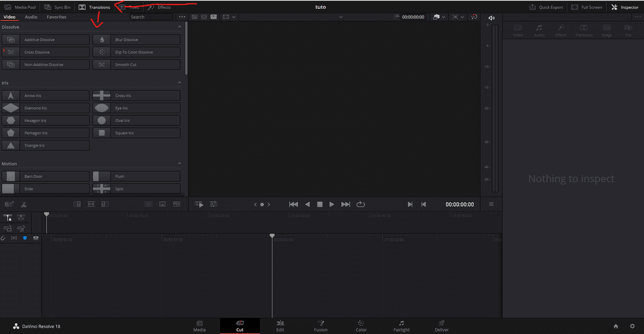This screenshot has height=334, width=644.
Task: Select the Oval Iris transition
Action: click(137, 120)
